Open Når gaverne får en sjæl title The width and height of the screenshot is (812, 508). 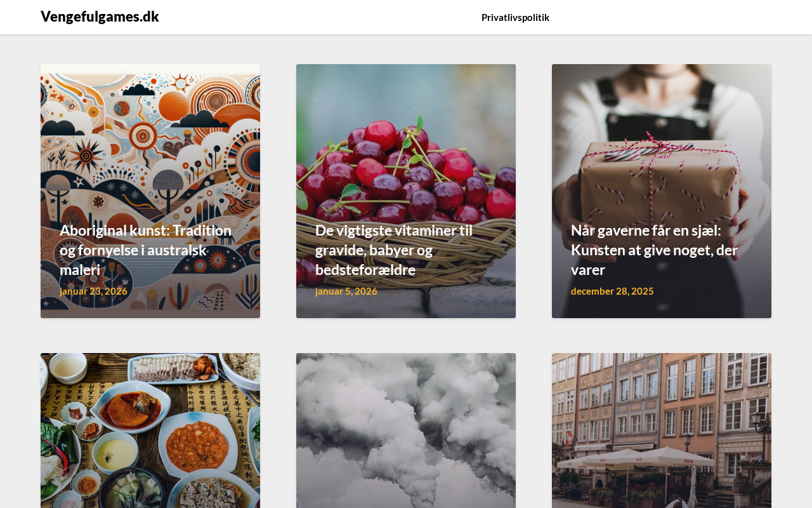pyautogui.click(x=654, y=250)
